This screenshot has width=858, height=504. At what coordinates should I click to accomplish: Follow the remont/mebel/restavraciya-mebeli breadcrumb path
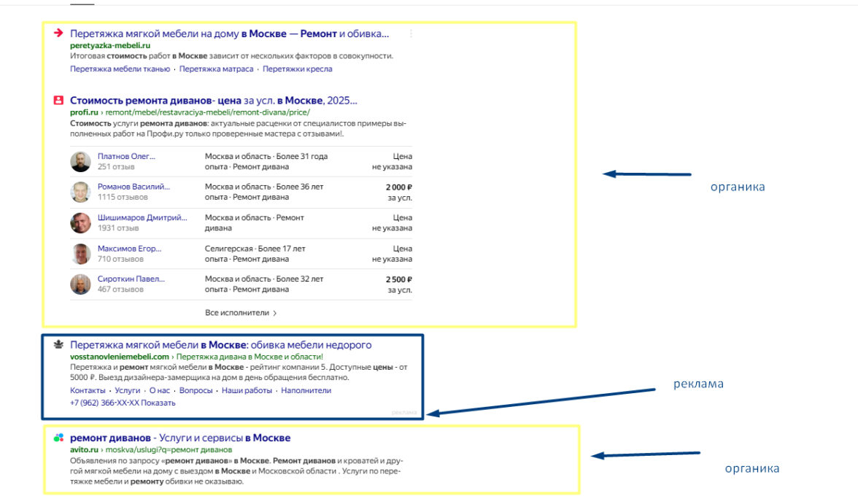click(207, 112)
